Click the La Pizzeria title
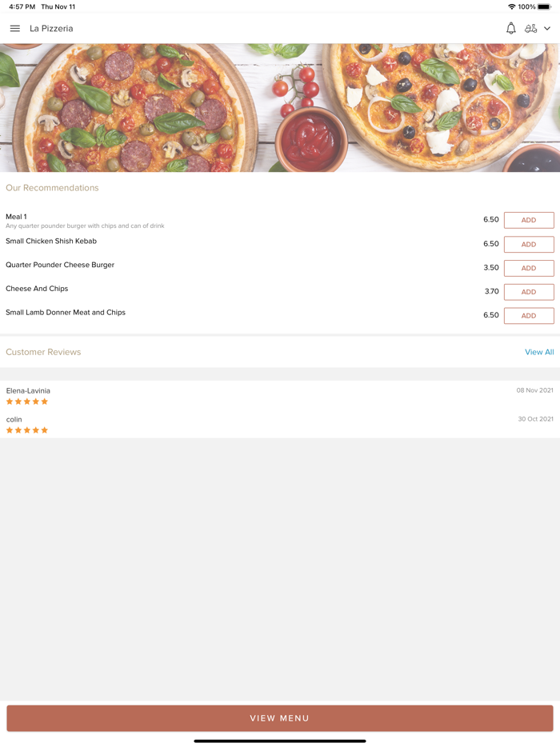 51,28
